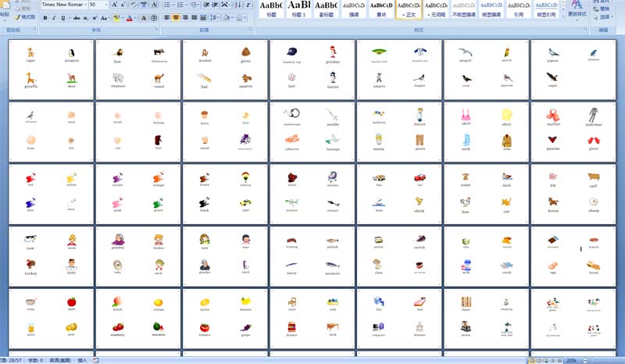Align text left
Viewport: 625px width, 364px height.
pos(167,18)
